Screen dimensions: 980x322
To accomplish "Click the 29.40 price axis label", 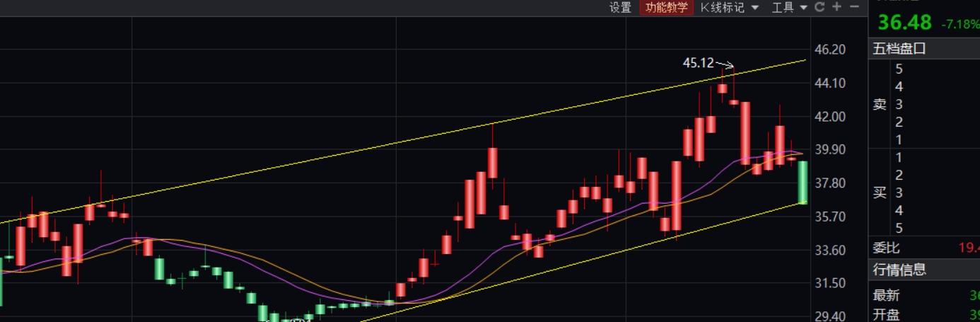I will pos(830,316).
